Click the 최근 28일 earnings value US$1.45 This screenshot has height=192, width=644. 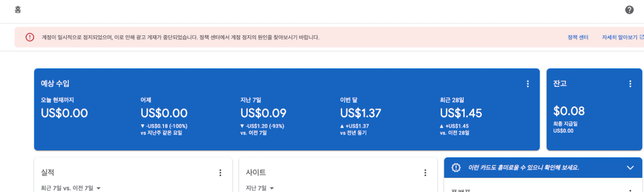tap(461, 113)
